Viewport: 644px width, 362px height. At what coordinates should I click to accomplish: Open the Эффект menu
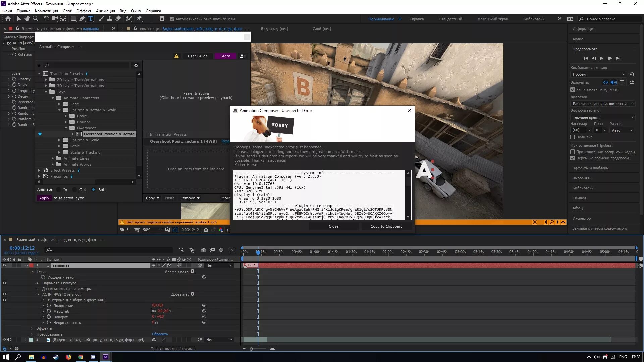(84, 11)
